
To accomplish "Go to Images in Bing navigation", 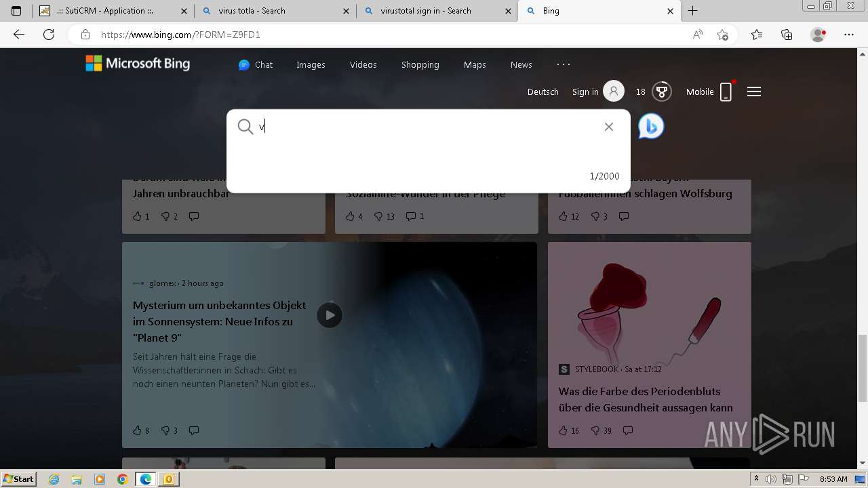I will click(311, 64).
